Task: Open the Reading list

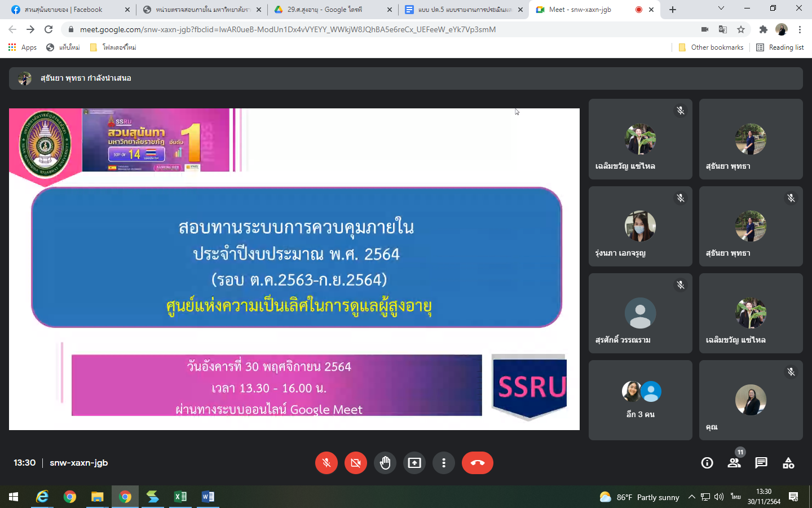Action: click(780, 47)
